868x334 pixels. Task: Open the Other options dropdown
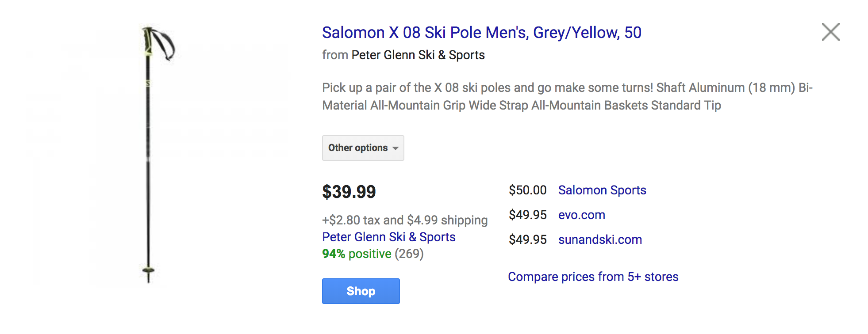click(x=363, y=148)
